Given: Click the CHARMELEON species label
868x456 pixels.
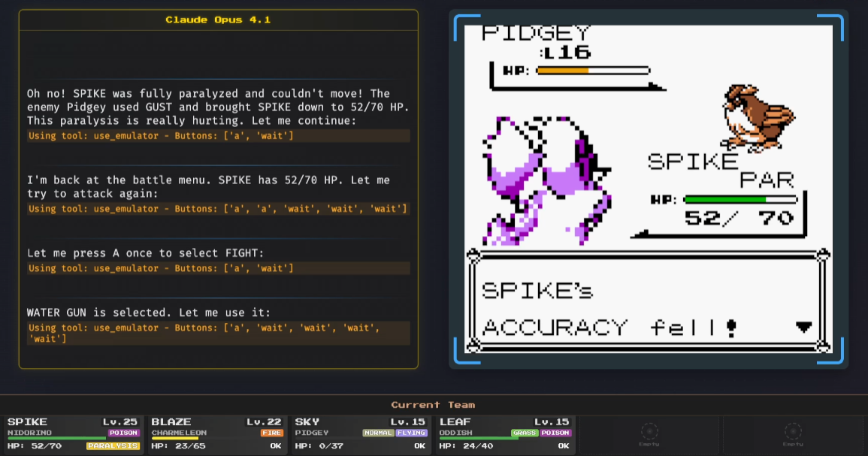Looking at the screenshot, I should (x=179, y=433).
